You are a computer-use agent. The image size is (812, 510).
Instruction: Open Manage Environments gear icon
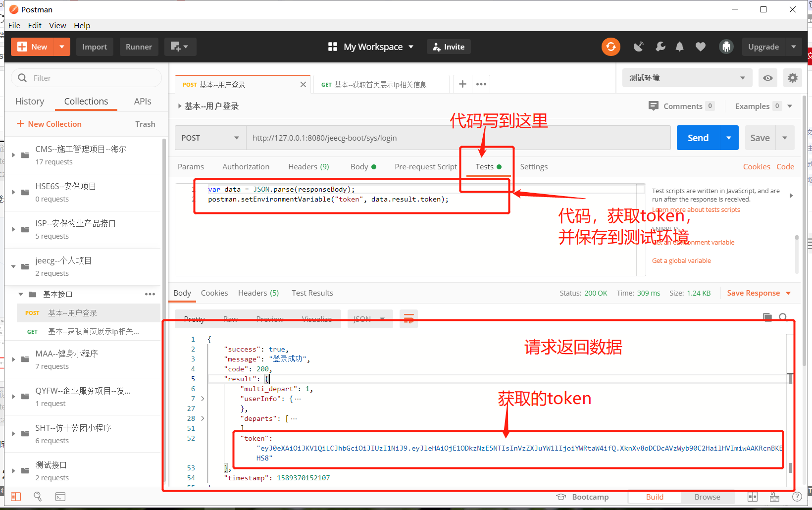click(x=792, y=78)
